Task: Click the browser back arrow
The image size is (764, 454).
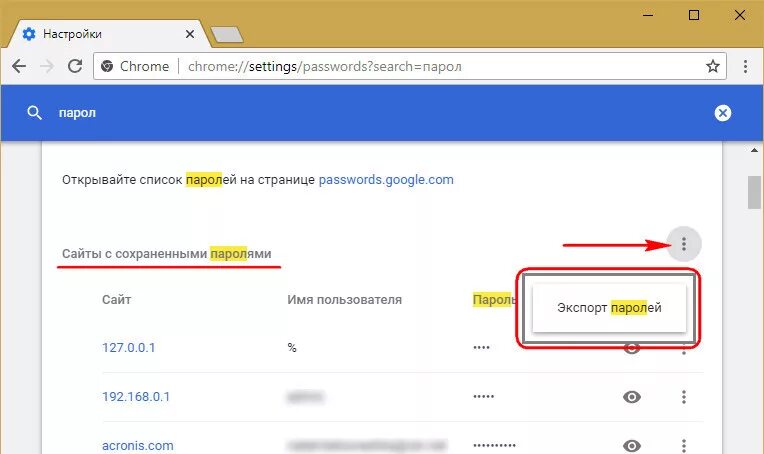Action: coord(19,66)
